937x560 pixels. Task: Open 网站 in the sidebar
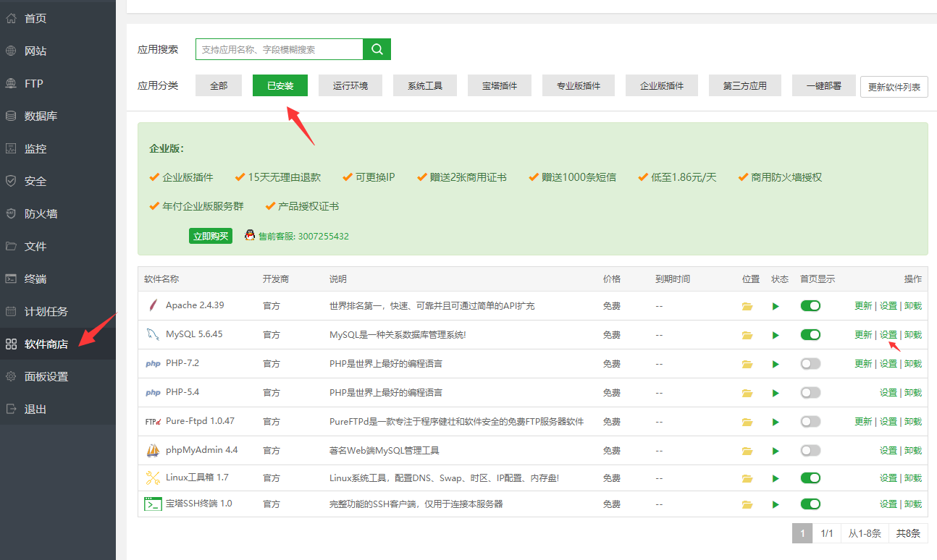(x=58, y=51)
